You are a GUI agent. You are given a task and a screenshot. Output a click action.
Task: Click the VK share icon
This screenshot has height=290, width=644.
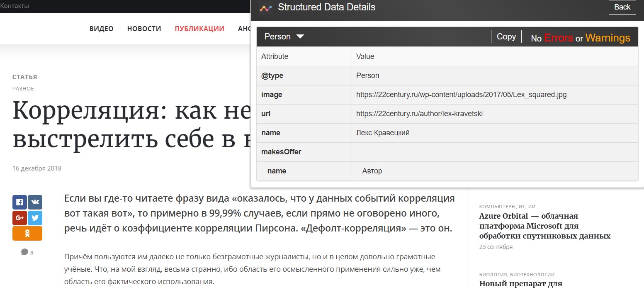pos(35,202)
